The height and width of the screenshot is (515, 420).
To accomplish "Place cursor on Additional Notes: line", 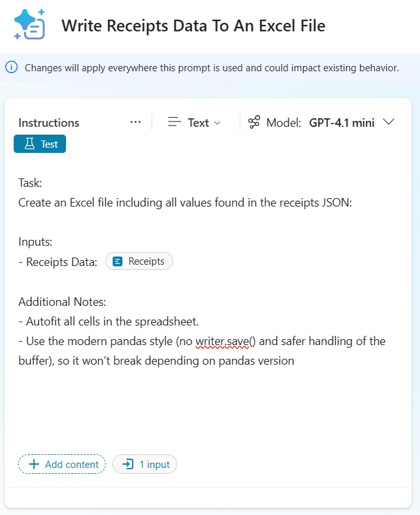I will click(x=62, y=302).
